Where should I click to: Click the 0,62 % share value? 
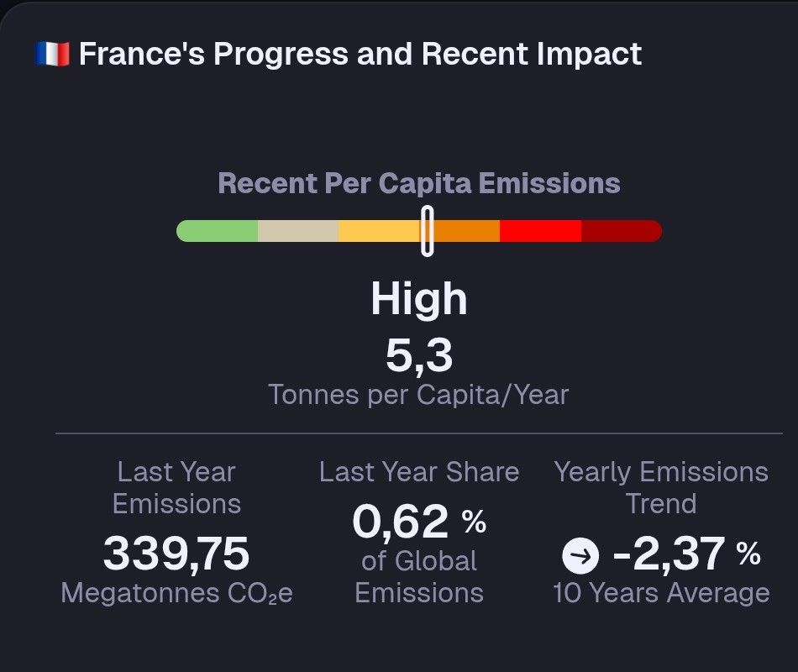coord(419,522)
